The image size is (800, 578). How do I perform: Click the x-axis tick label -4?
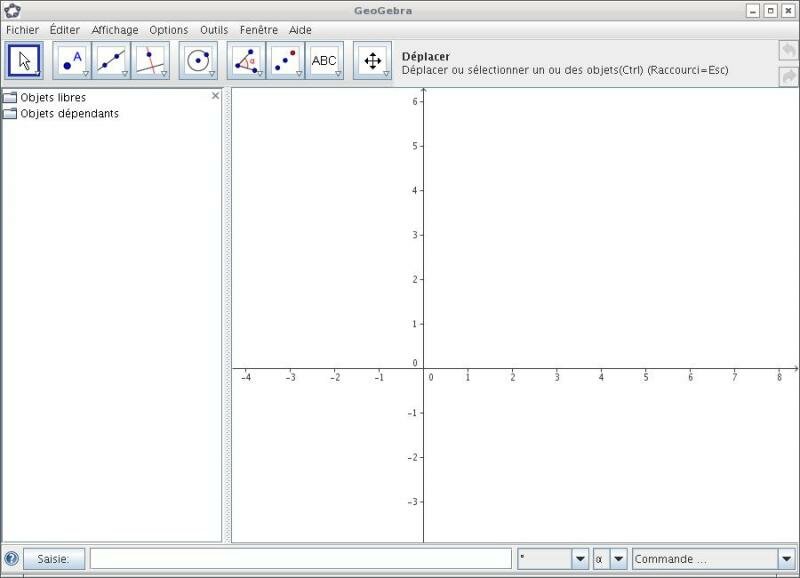[x=246, y=377]
